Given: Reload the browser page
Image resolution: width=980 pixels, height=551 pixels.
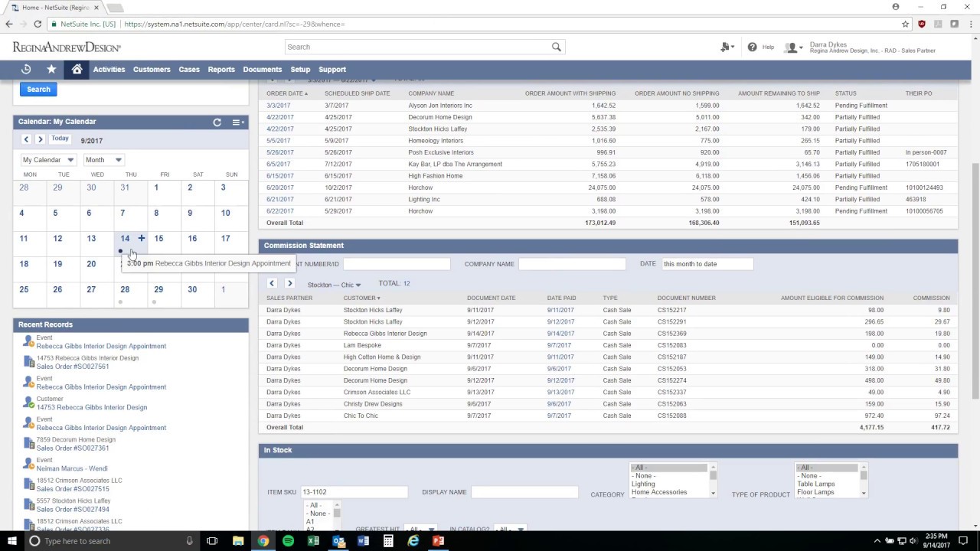Looking at the screenshot, I should click(x=38, y=24).
